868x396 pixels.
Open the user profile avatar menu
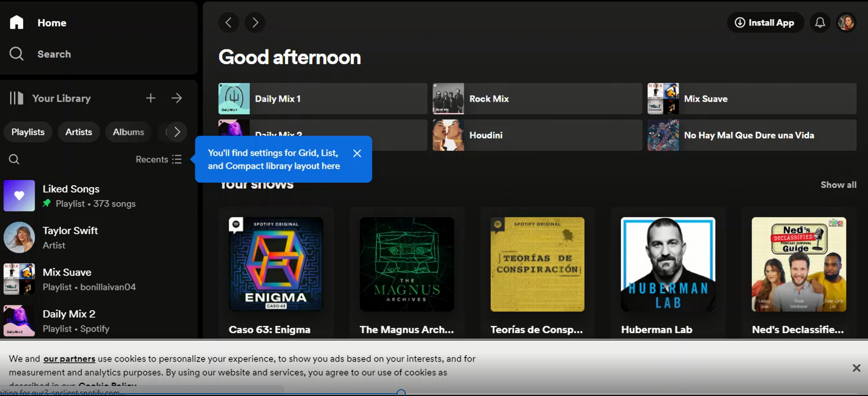click(846, 22)
